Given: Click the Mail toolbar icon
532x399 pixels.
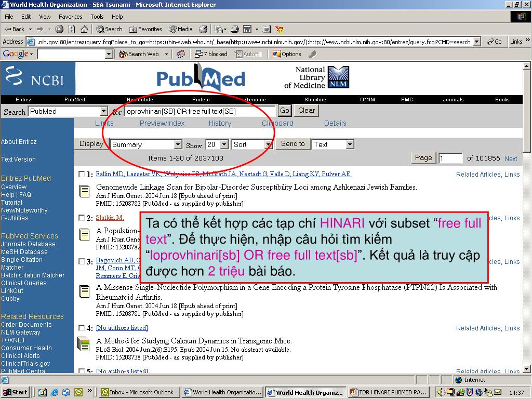Looking at the screenshot, I should tap(219, 29).
